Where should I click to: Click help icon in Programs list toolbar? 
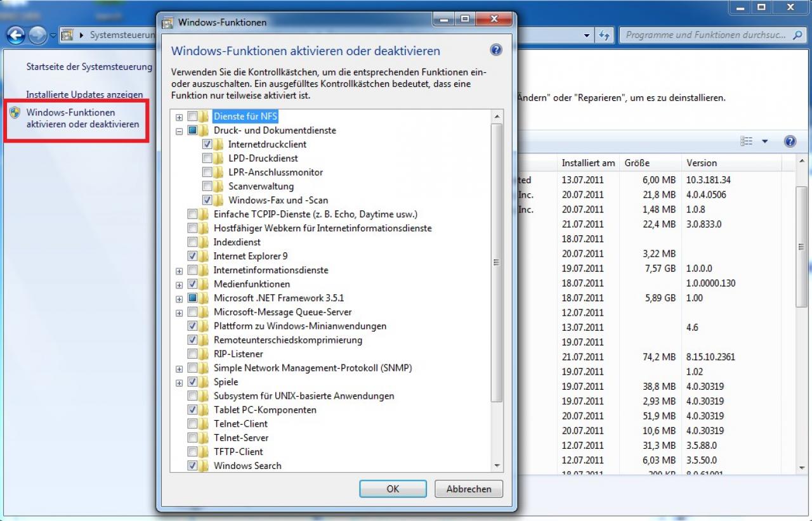[x=790, y=141]
